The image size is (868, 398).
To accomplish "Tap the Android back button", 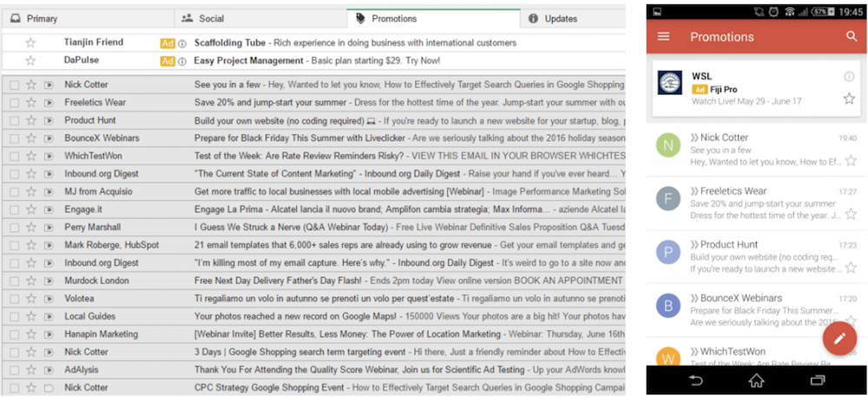I will click(696, 381).
